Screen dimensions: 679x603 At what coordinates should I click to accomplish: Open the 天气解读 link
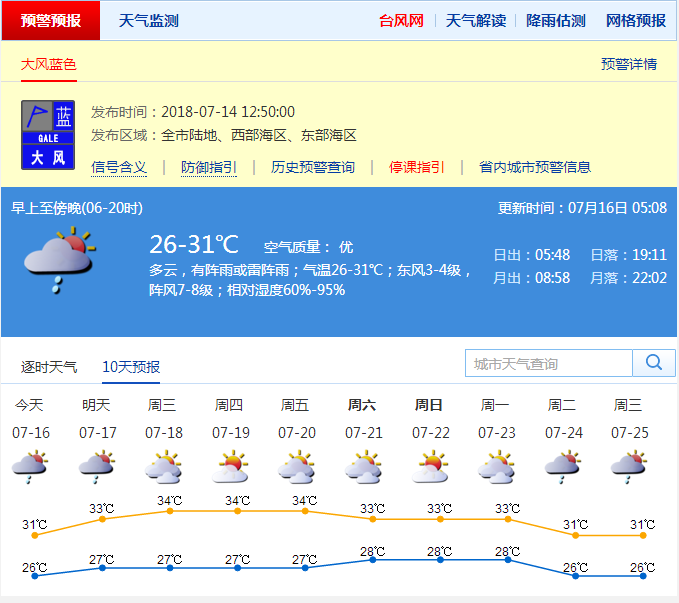(x=475, y=21)
